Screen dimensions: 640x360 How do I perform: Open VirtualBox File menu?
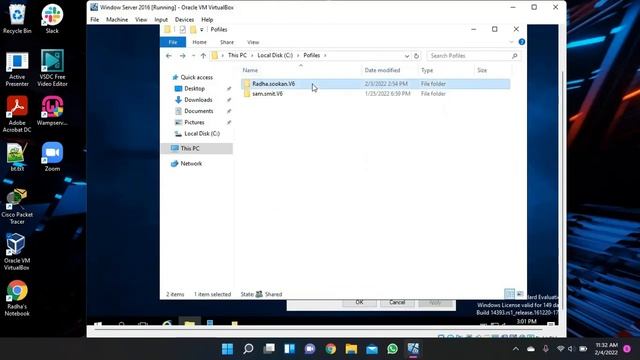tap(95, 20)
